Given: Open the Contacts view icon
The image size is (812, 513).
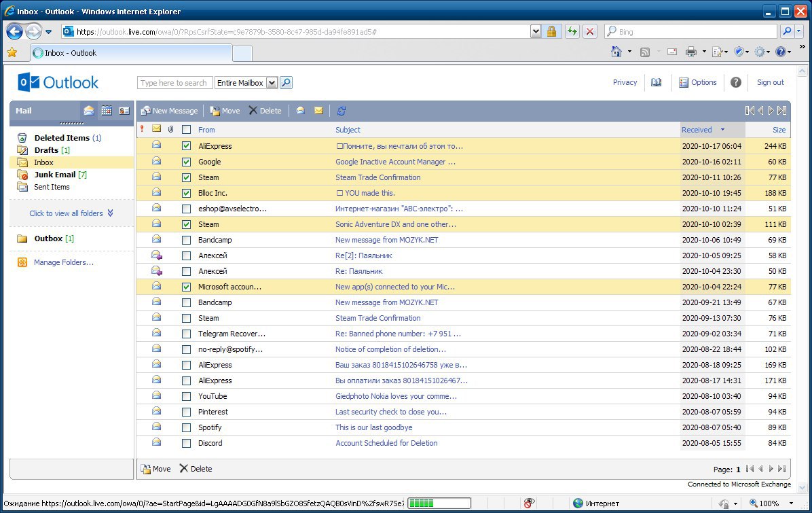Looking at the screenshot, I should click(124, 110).
